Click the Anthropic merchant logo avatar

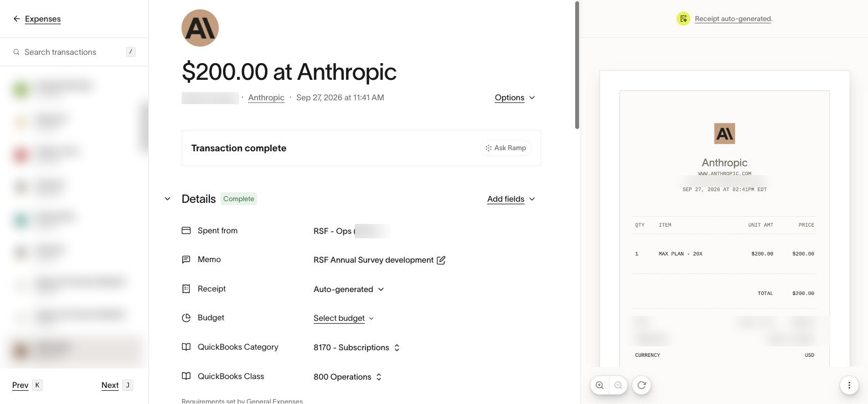tap(200, 28)
